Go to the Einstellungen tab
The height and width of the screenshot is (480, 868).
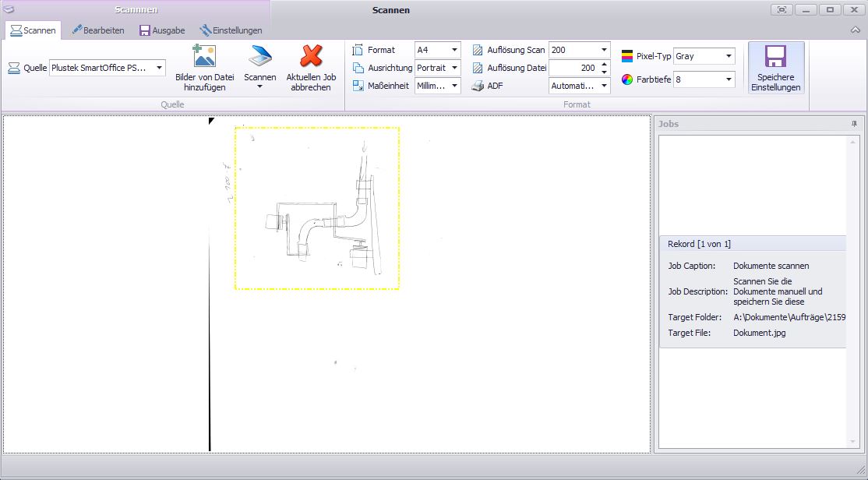[x=231, y=30]
